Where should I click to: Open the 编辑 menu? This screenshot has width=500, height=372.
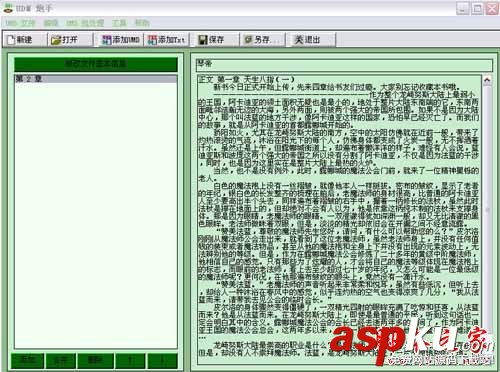(51, 23)
